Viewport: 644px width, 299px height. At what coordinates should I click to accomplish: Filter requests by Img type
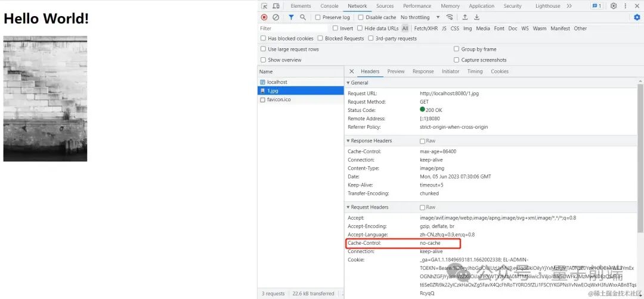click(x=467, y=29)
